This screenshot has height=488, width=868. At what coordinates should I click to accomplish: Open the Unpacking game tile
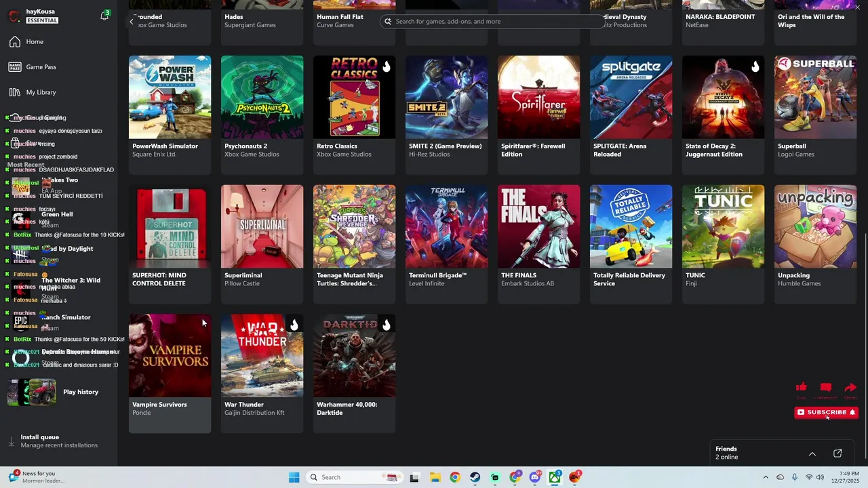pos(815,244)
